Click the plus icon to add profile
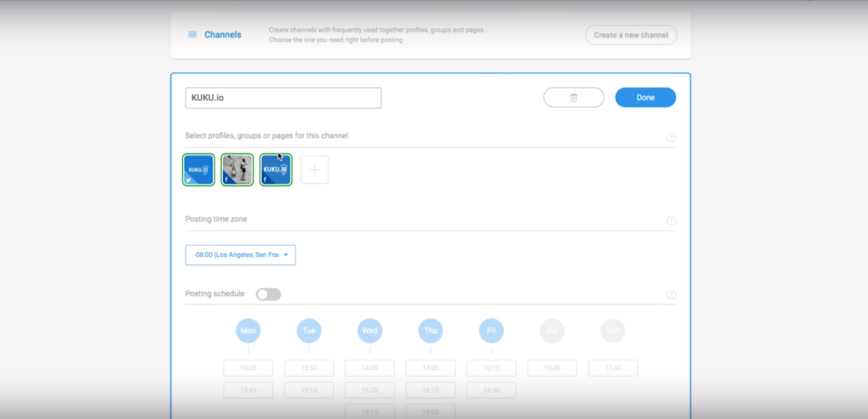 pyautogui.click(x=315, y=170)
